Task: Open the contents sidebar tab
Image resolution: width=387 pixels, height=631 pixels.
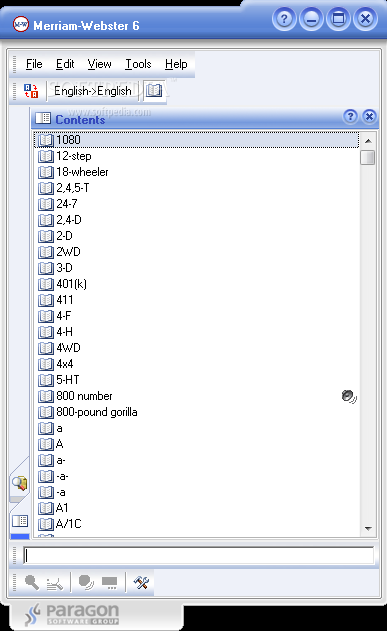Action: pos(20,521)
